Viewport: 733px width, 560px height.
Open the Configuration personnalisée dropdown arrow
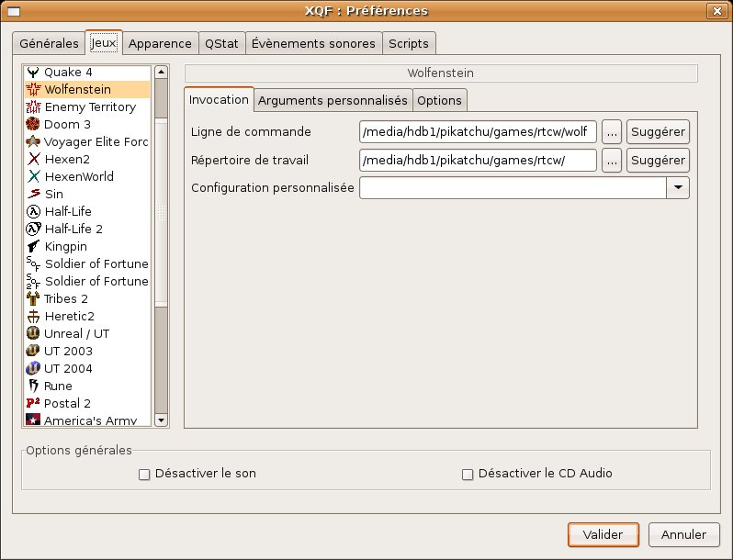click(x=678, y=187)
